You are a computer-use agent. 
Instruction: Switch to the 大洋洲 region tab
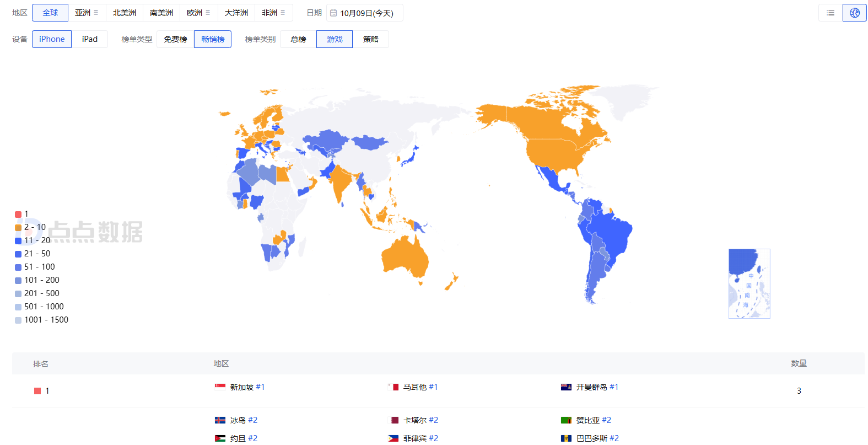236,13
